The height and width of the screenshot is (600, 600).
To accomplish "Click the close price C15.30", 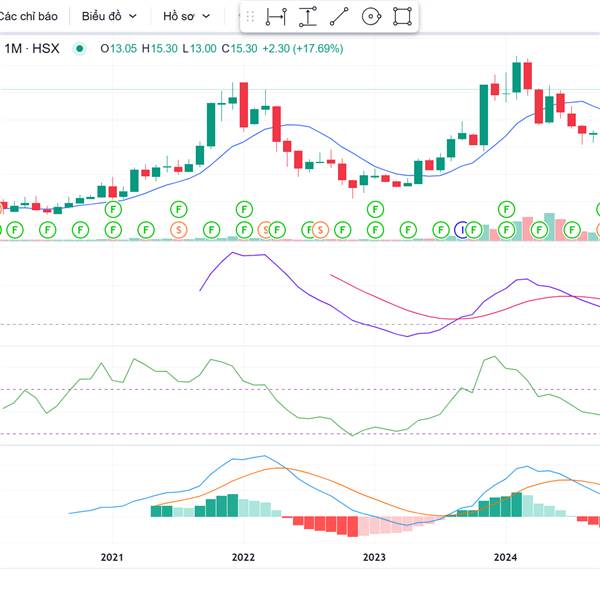I will tap(239, 49).
